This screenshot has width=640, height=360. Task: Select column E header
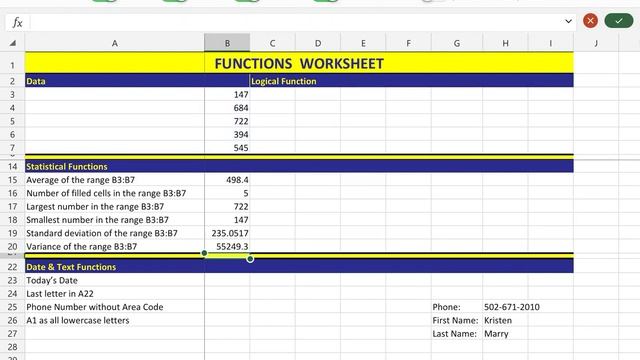point(363,43)
